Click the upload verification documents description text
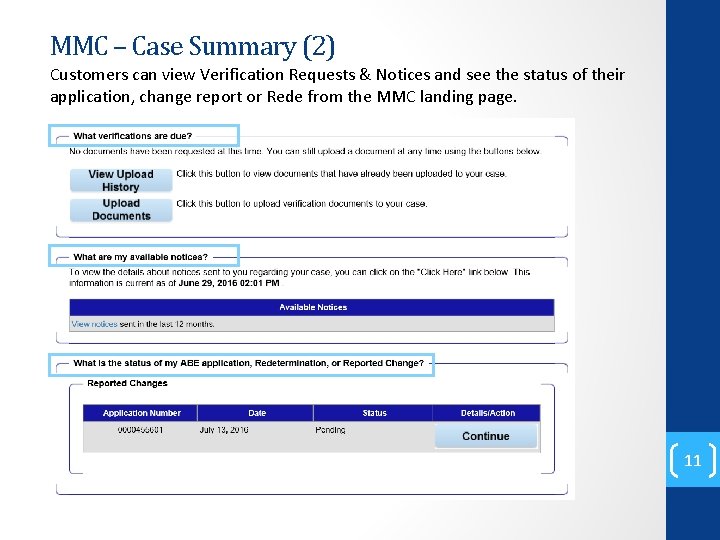720x540 pixels. tap(302, 203)
